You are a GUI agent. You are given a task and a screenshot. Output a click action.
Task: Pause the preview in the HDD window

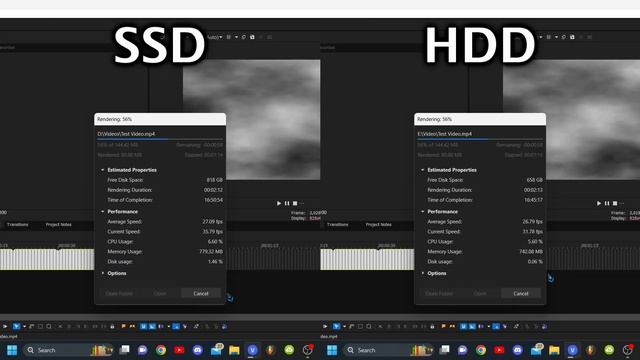(607, 203)
